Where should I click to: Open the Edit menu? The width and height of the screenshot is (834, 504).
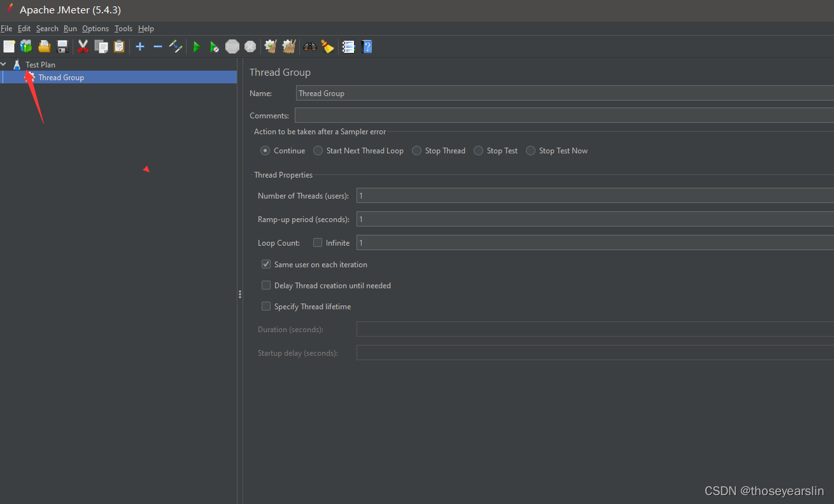pyautogui.click(x=24, y=29)
